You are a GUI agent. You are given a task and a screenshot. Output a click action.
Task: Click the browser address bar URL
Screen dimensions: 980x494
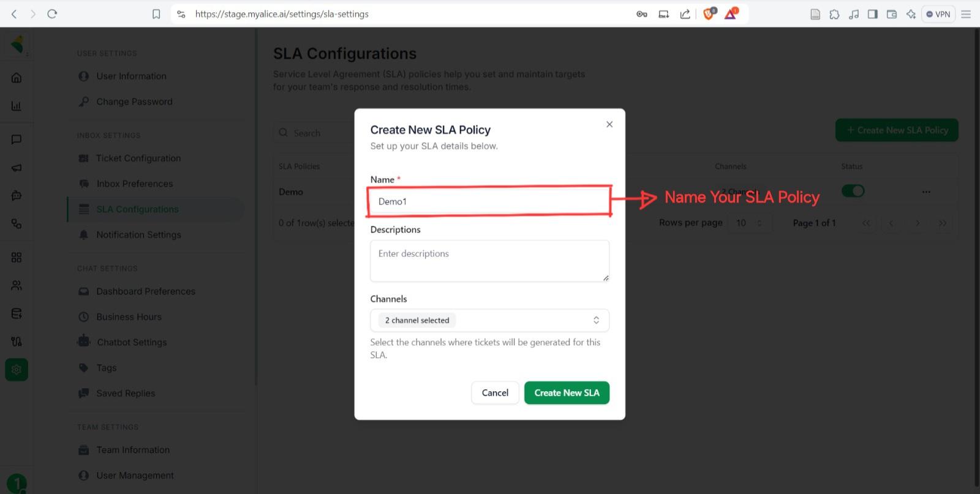(282, 14)
